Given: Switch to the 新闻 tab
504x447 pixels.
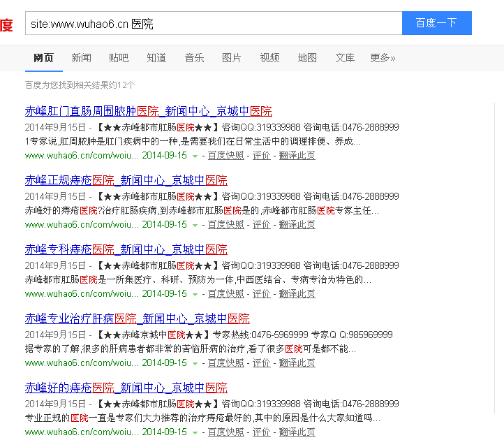Looking at the screenshot, I should (x=81, y=58).
